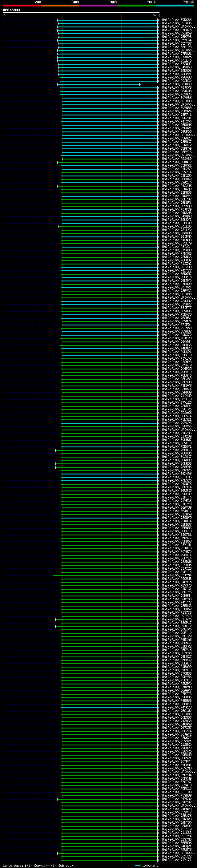Click hit UniRef100_C3K250

[x=177, y=176]
